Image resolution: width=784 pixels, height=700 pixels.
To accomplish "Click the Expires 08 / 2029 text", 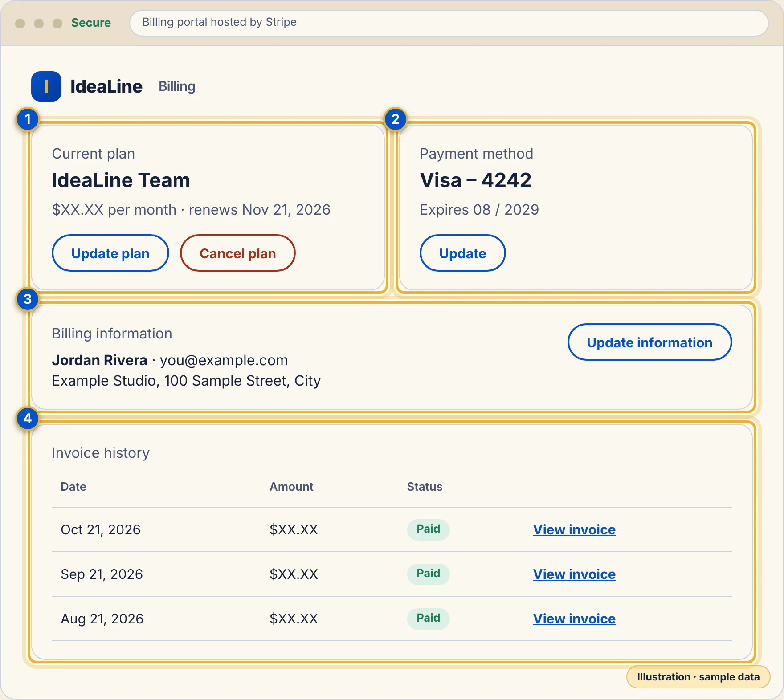I will [x=479, y=210].
